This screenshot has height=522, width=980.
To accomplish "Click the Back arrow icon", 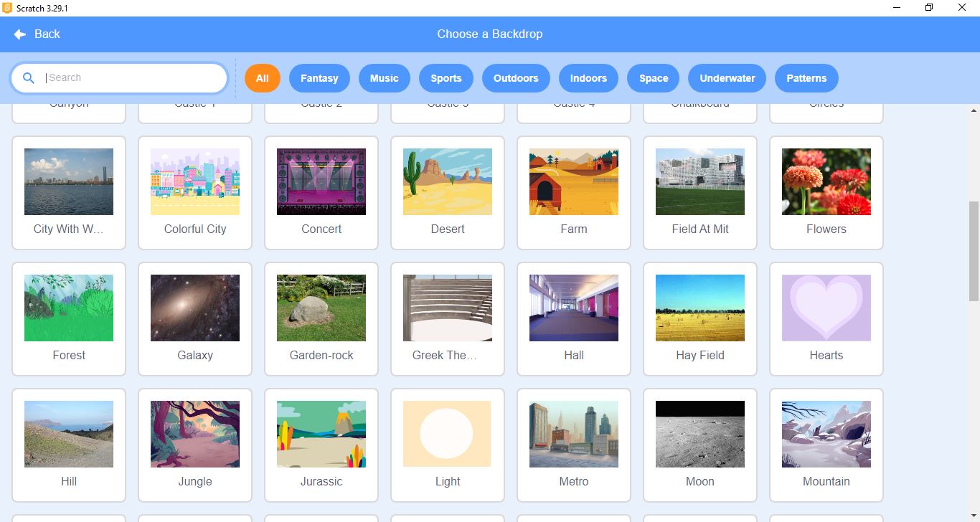I will click(20, 34).
